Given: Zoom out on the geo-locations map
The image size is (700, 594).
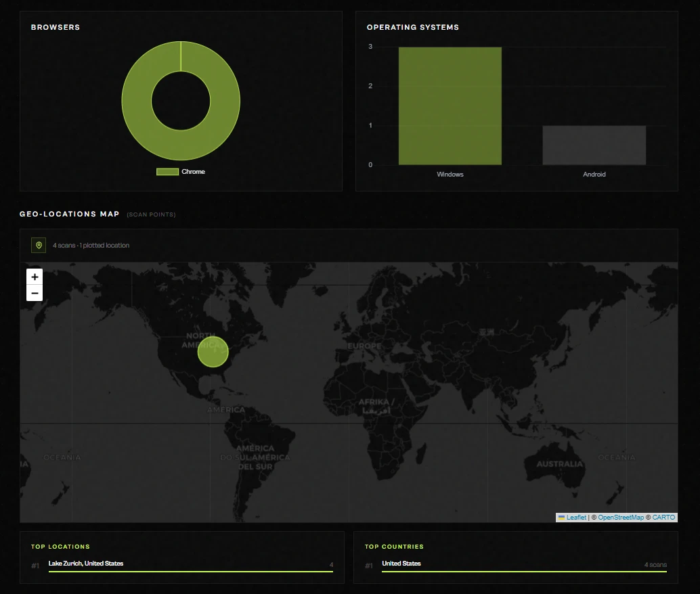Looking at the screenshot, I should pyautogui.click(x=35, y=293).
